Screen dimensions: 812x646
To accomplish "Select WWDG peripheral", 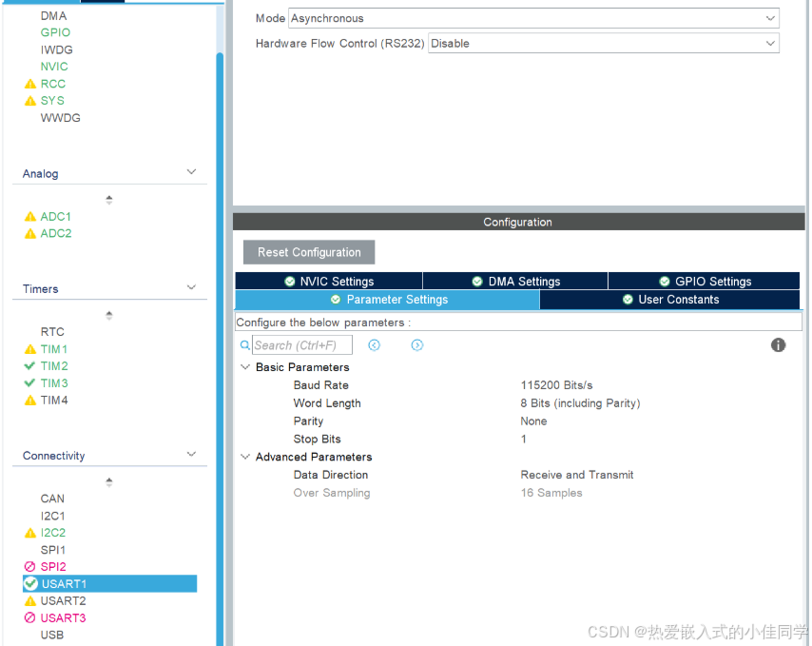I will point(61,118).
